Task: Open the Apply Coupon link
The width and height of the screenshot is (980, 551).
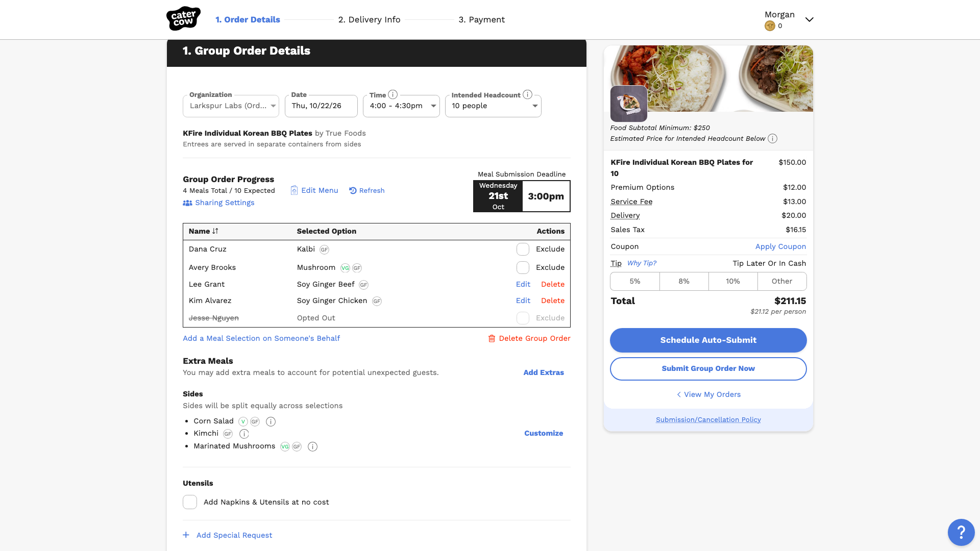Action: click(780, 246)
